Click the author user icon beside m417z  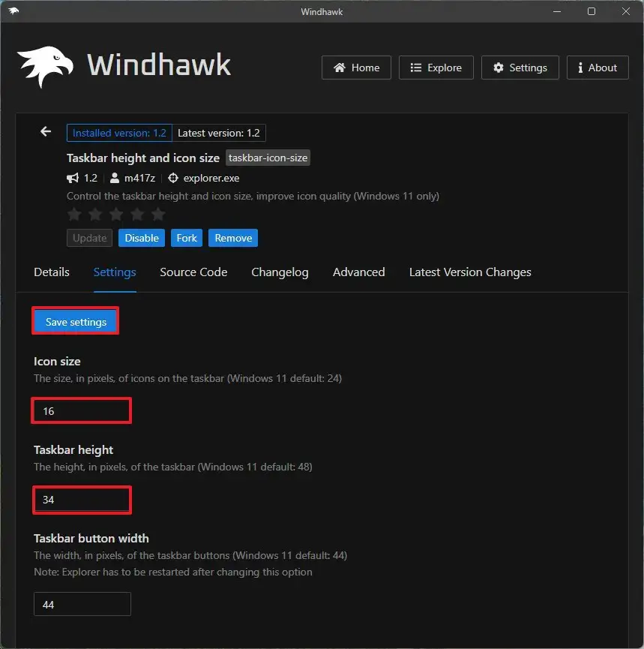click(x=115, y=179)
